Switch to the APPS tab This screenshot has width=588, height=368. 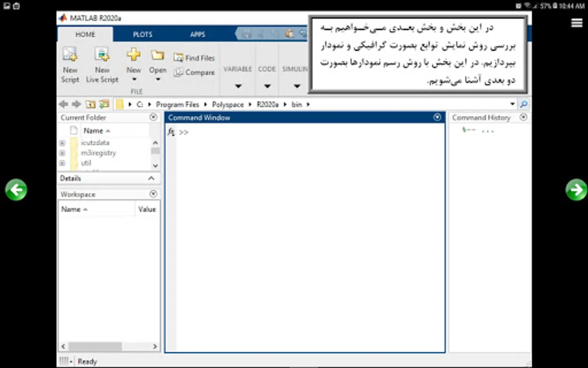tap(198, 34)
